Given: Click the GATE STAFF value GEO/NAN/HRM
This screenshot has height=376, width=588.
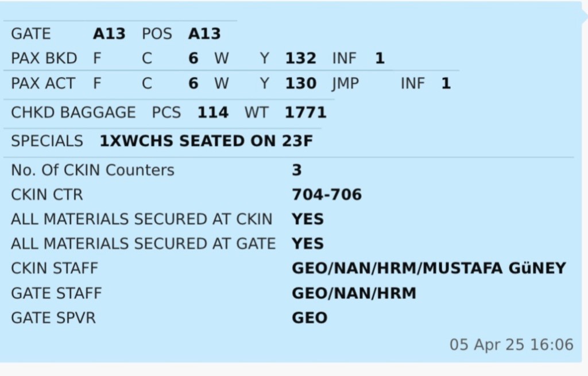Looking at the screenshot, I should (x=354, y=293).
